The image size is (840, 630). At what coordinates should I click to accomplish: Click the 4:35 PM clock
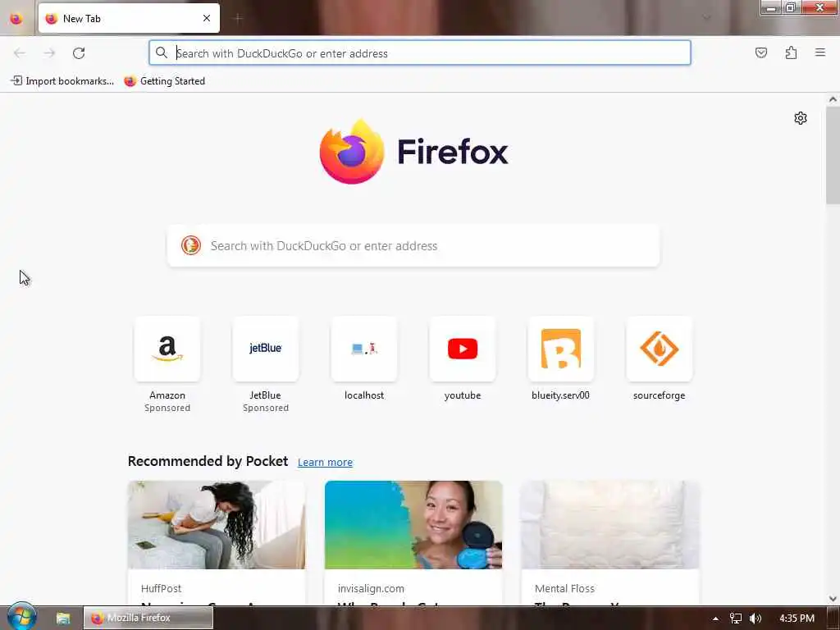797,619
